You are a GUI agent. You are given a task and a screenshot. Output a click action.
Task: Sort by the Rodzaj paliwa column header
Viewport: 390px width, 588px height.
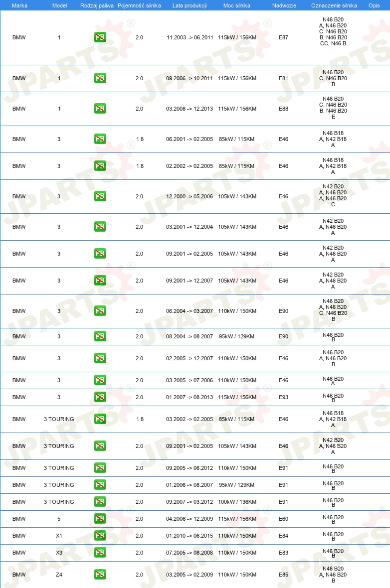pos(97,5)
